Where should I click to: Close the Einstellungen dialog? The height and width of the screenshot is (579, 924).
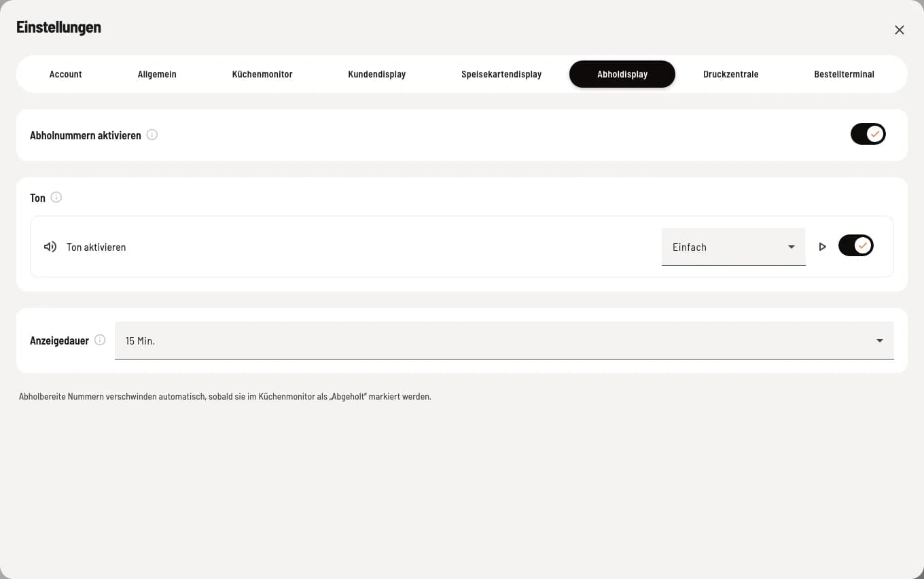click(900, 30)
